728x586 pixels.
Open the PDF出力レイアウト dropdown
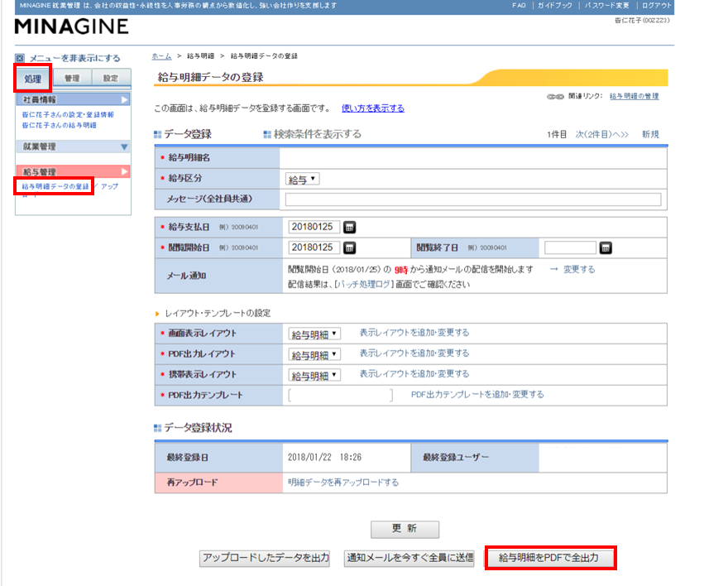[314, 355]
